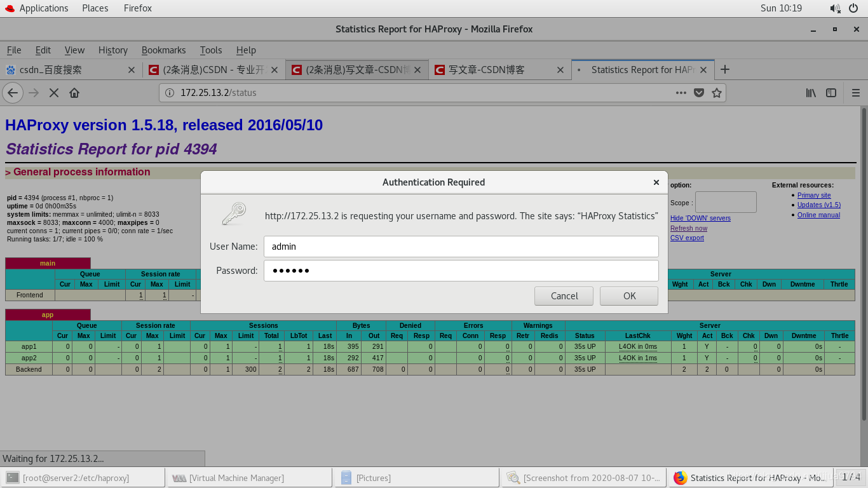This screenshot has width=868, height=488.
Task: Click the app proxy table header
Action: [48, 315]
